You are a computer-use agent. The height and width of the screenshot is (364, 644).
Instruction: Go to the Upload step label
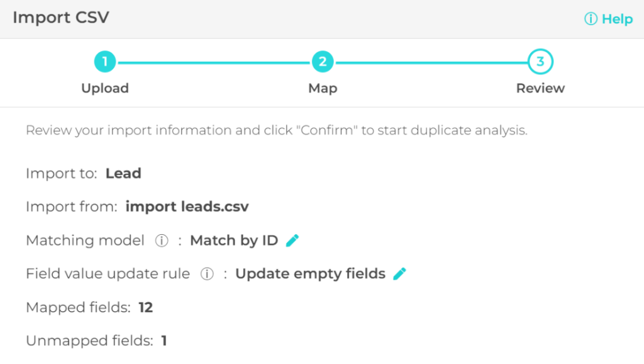coord(105,88)
